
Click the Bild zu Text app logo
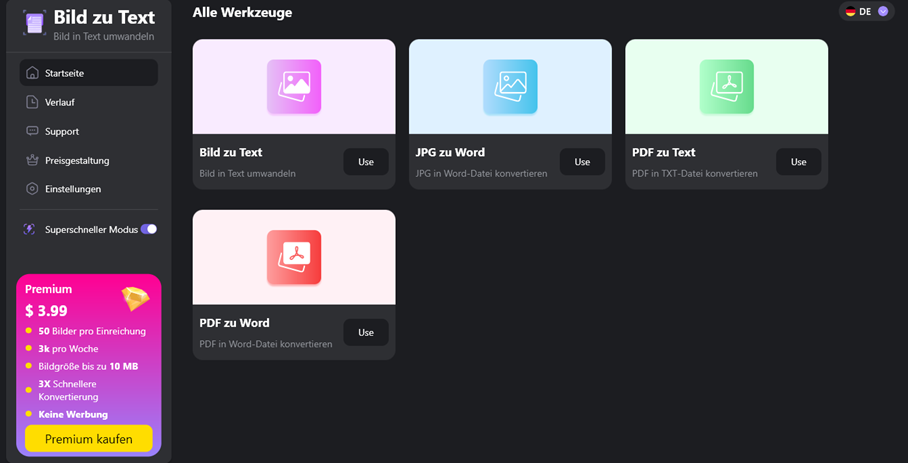34,24
